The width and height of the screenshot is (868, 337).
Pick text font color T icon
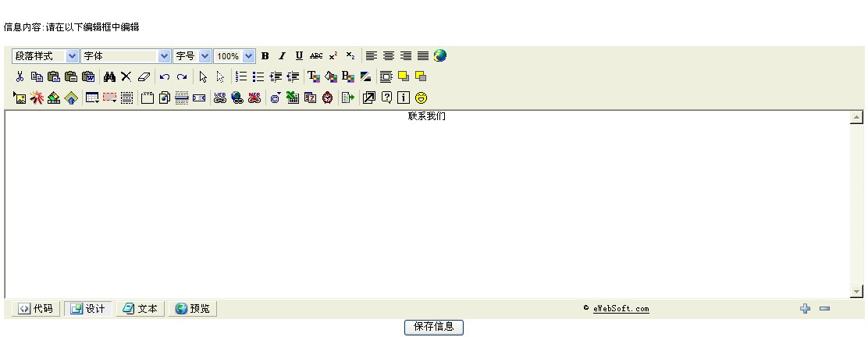[x=314, y=77]
